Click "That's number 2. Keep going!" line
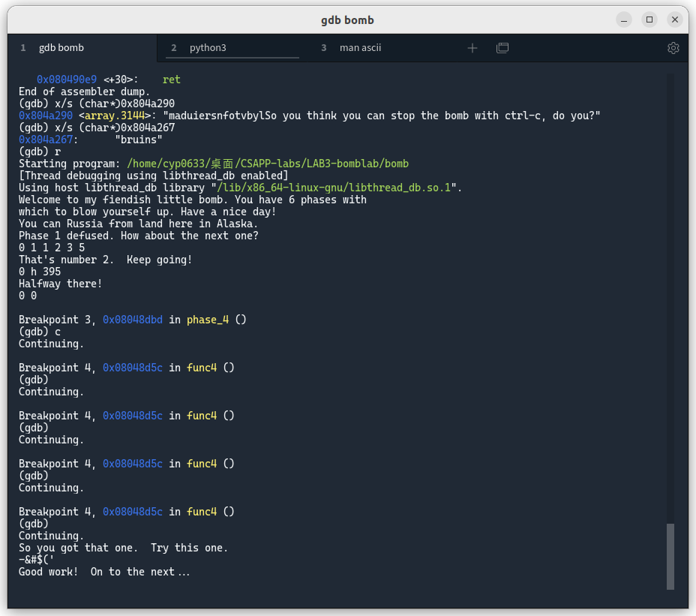696x616 pixels. pos(105,260)
